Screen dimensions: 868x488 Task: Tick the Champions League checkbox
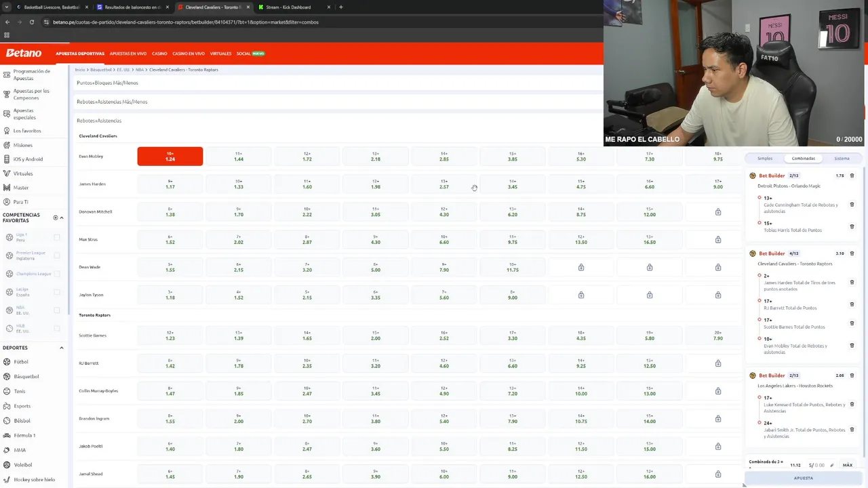point(57,274)
